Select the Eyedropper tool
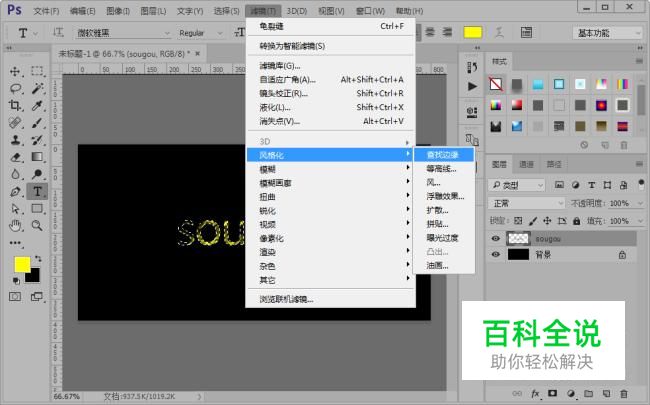 coord(37,106)
